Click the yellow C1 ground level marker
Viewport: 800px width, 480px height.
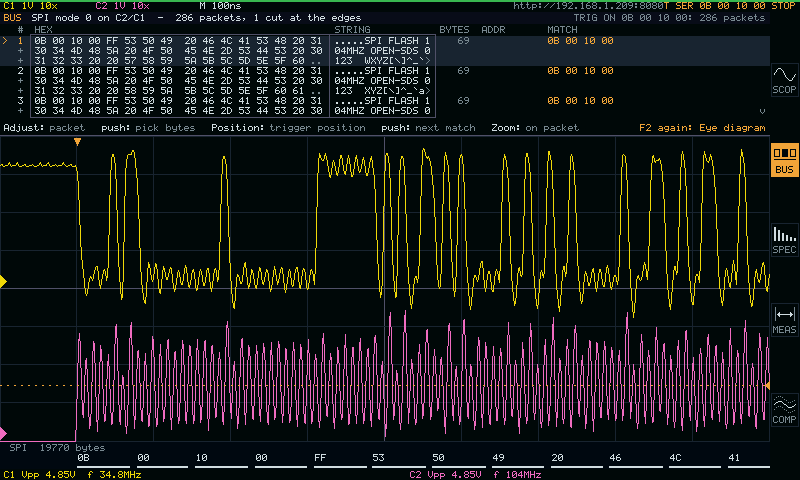pyautogui.click(x=3, y=281)
